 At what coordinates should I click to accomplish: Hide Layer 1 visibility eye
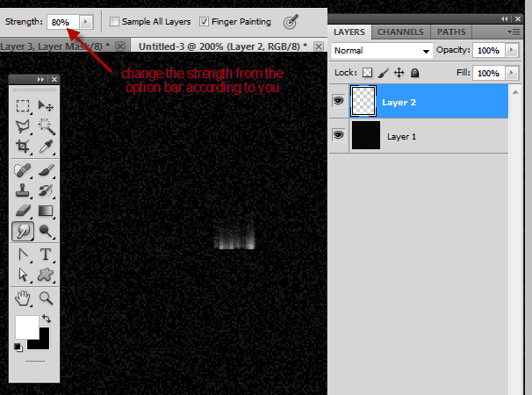338,135
